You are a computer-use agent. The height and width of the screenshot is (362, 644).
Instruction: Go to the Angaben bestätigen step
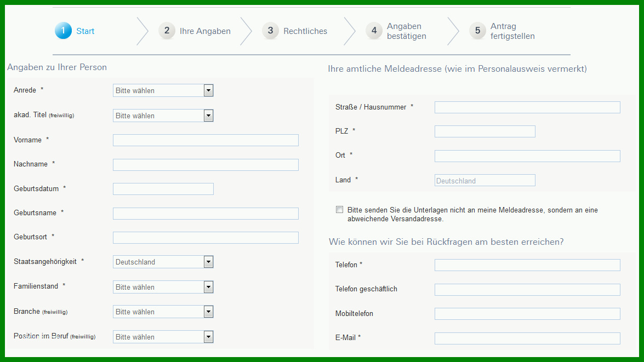tap(407, 31)
